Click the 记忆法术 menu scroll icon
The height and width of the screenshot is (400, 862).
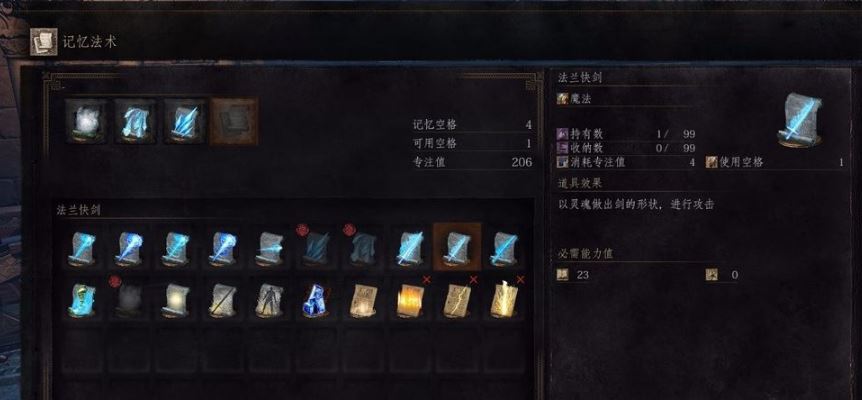43,42
